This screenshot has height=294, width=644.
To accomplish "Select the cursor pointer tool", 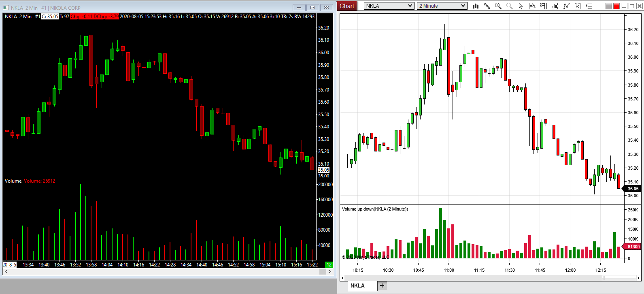I will click(x=521, y=6).
